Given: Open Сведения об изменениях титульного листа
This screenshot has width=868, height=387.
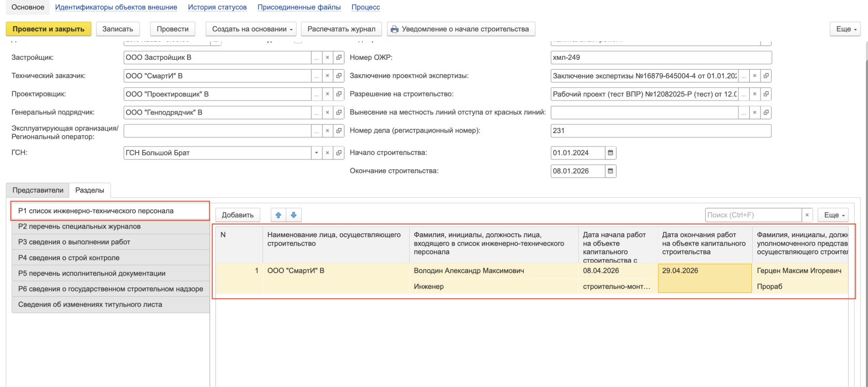Looking at the screenshot, I should point(111,304).
